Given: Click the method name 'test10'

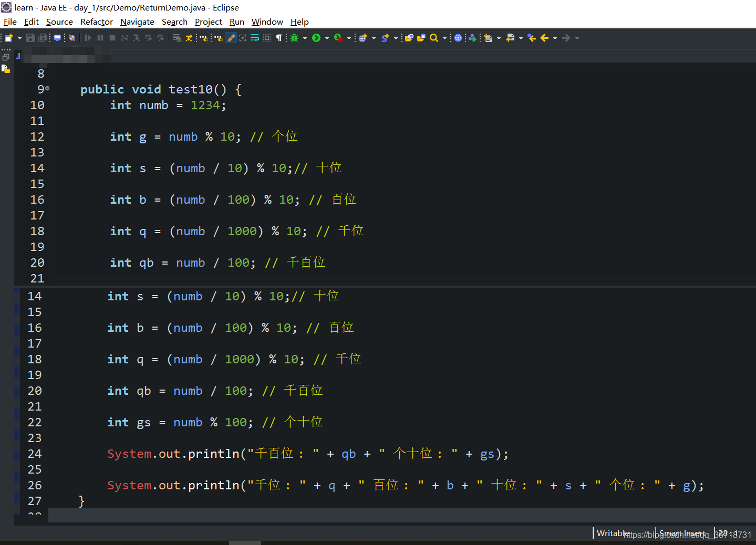Looking at the screenshot, I should coord(190,89).
